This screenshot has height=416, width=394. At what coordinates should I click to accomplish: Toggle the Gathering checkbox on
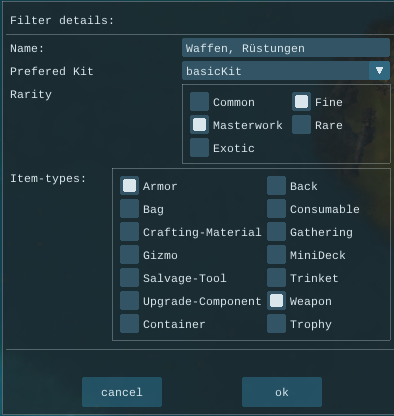pos(276,232)
